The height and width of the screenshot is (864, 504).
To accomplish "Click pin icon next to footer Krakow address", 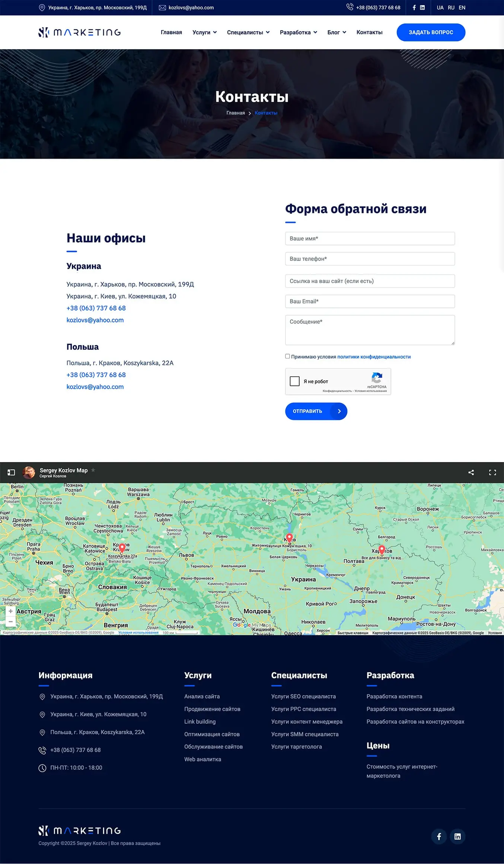I will click(42, 732).
